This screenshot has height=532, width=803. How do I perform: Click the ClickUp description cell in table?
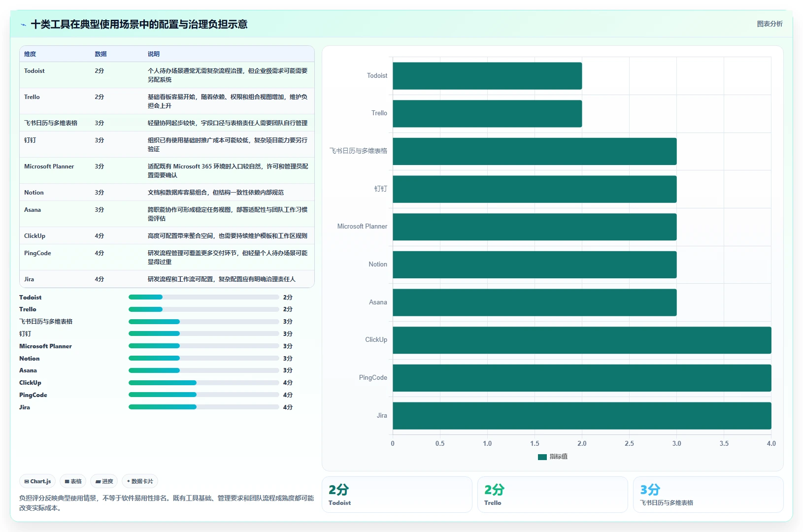228,236
